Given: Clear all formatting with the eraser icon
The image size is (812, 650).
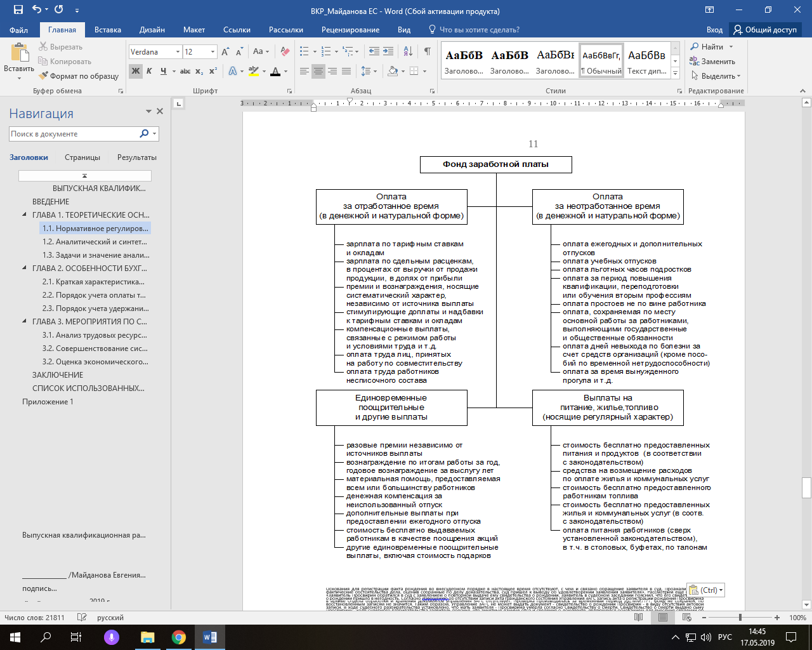Looking at the screenshot, I should (285, 52).
